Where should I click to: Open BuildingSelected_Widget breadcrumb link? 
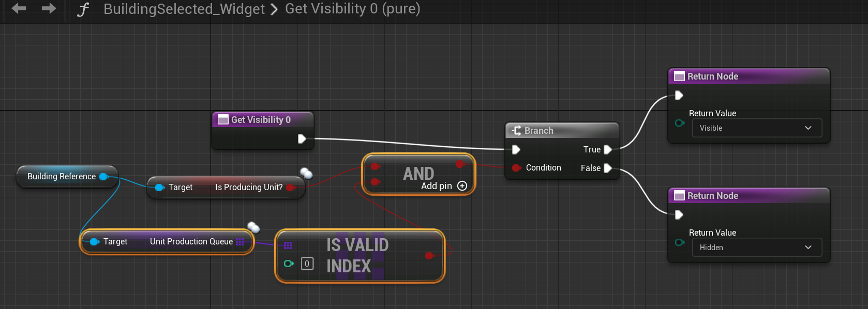point(184,9)
